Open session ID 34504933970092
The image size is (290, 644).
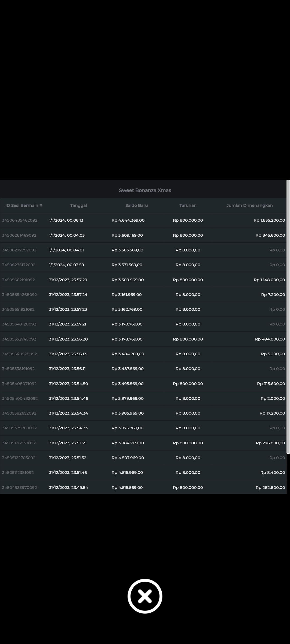[x=19, y=488]
